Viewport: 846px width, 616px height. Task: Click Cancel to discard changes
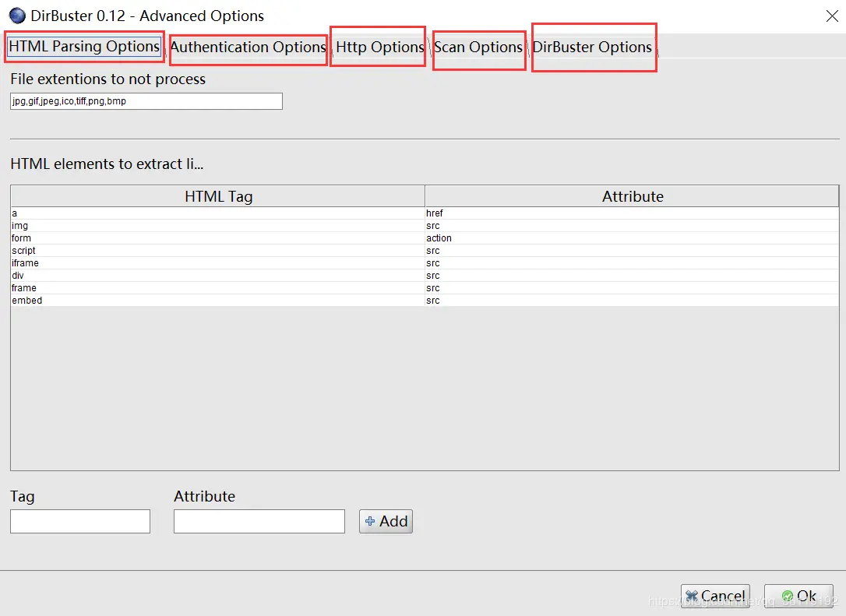click(715, 596)
